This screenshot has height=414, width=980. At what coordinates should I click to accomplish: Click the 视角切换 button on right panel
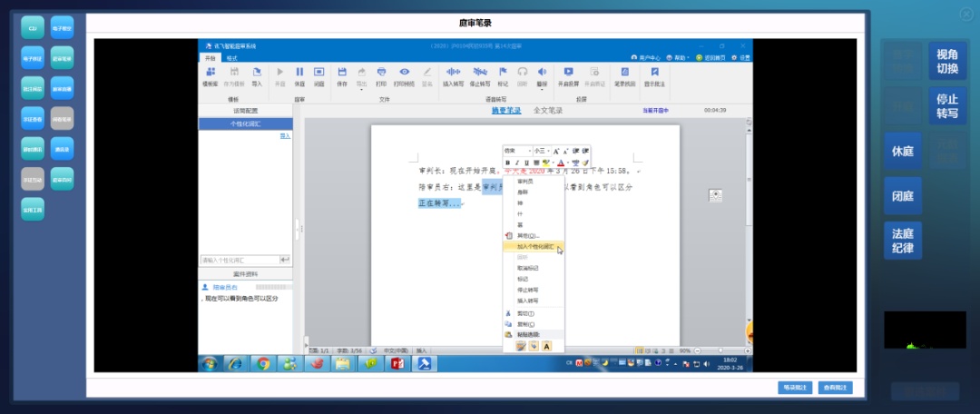(x=946, y=62)
